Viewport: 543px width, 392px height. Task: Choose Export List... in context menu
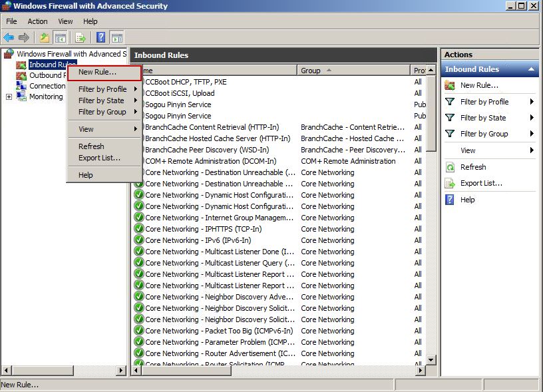coord(104,158)
